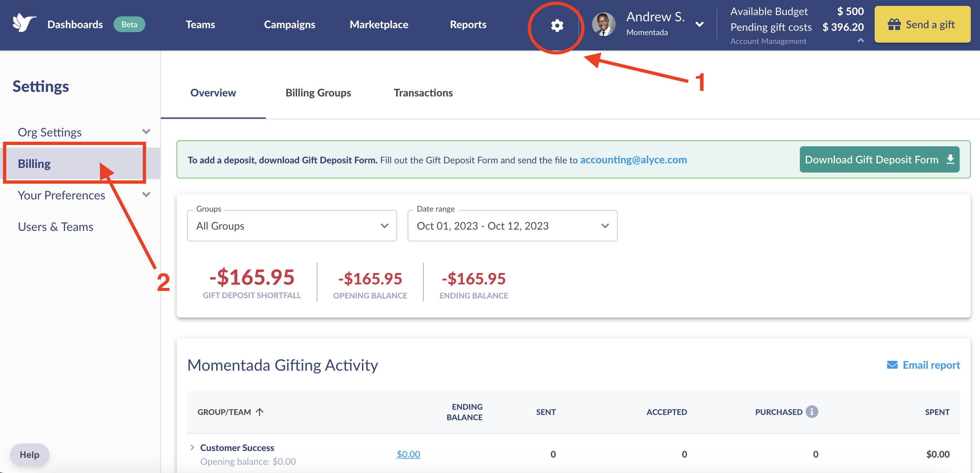Screen dimensions: 980x473
Task: Click the $0.00 ending balance link
Action: [x=408, y=454]
